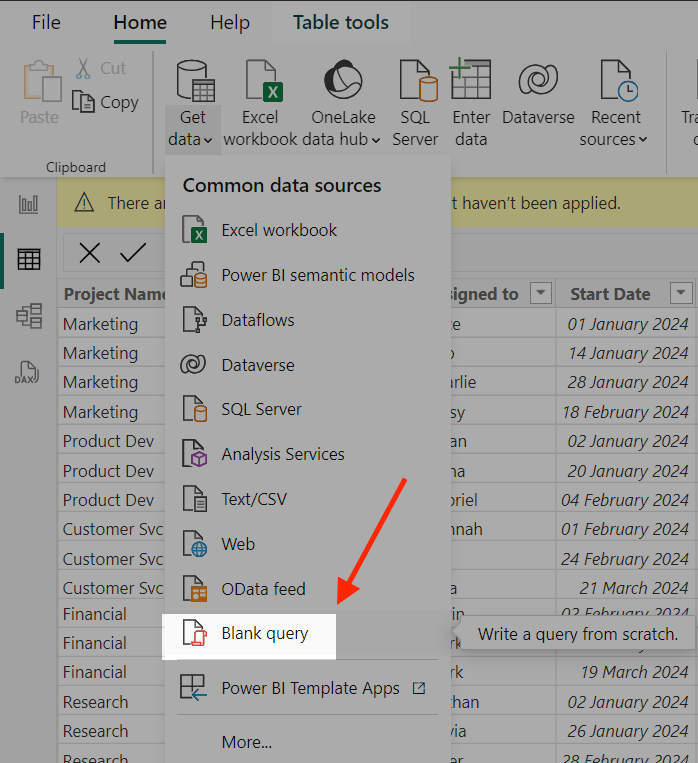Click the cell 26 January 2024

628,731
